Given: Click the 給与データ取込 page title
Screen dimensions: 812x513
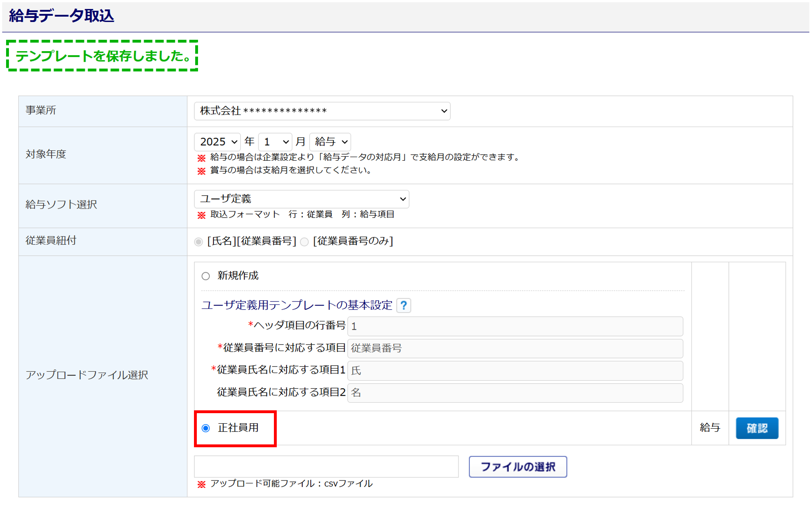Looking at the screenshot, I should (x=62, y=16).
